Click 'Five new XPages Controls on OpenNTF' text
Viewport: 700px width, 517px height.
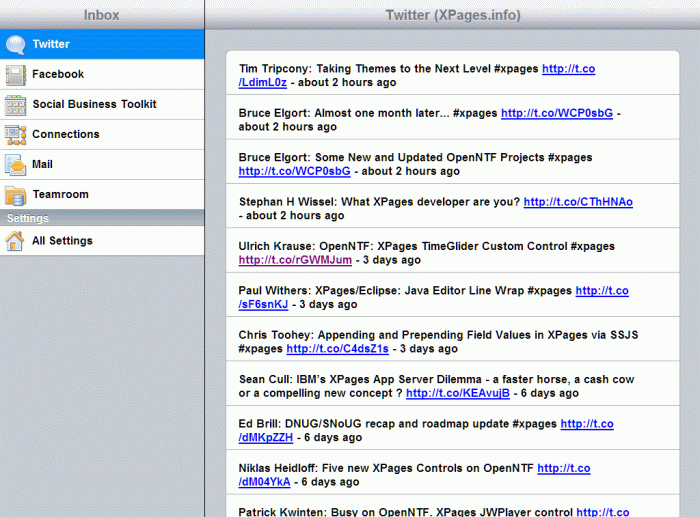coord(428,468)
